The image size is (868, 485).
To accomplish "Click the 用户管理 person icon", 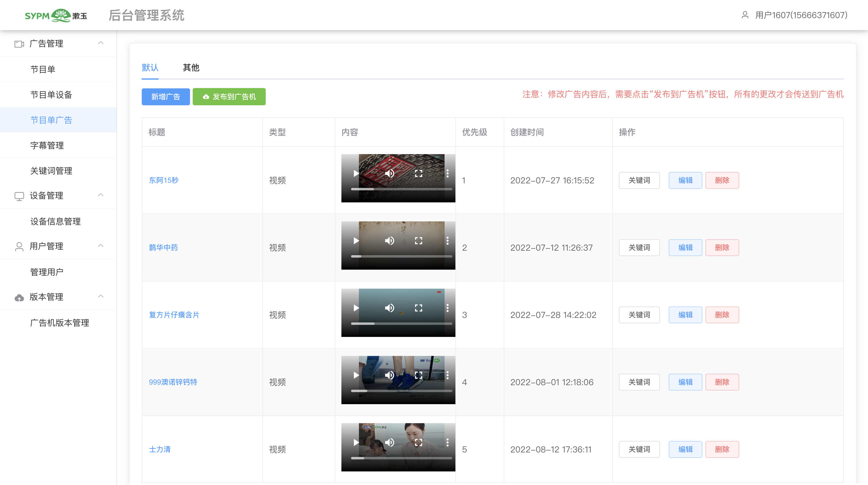I will tap(19, 247).
